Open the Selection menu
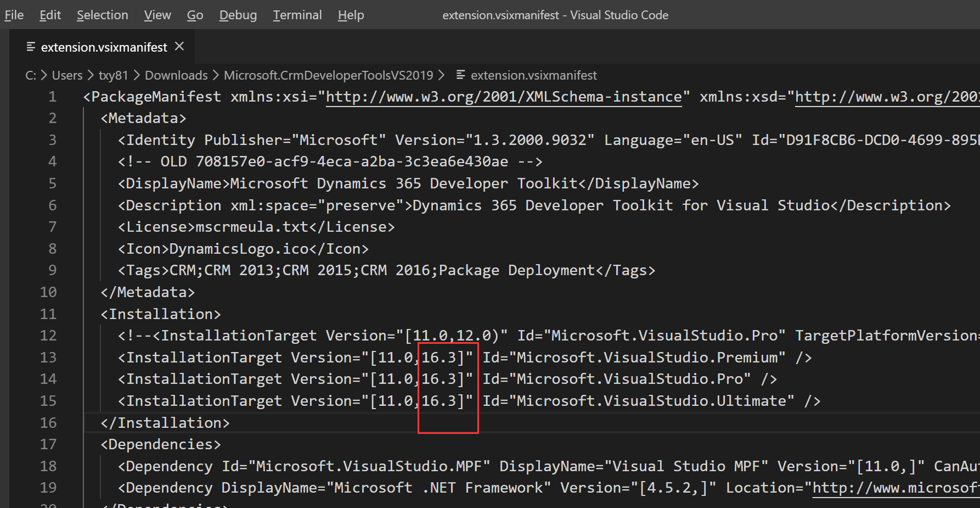 pos(103,15)
